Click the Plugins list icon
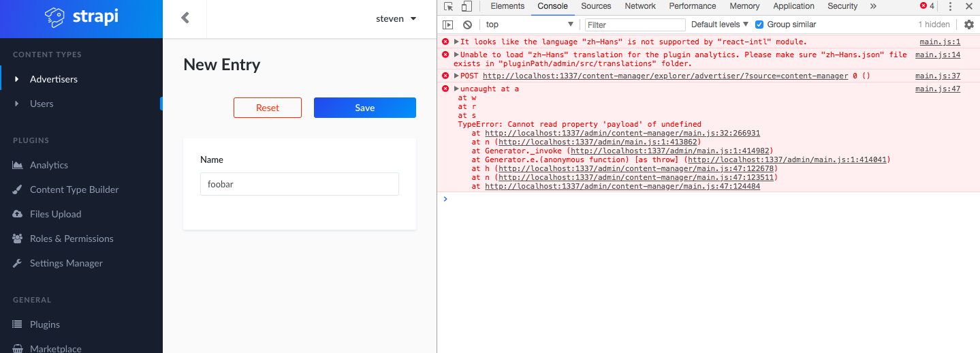Viewport: 980px width, 353px height. tap(18, 324)
